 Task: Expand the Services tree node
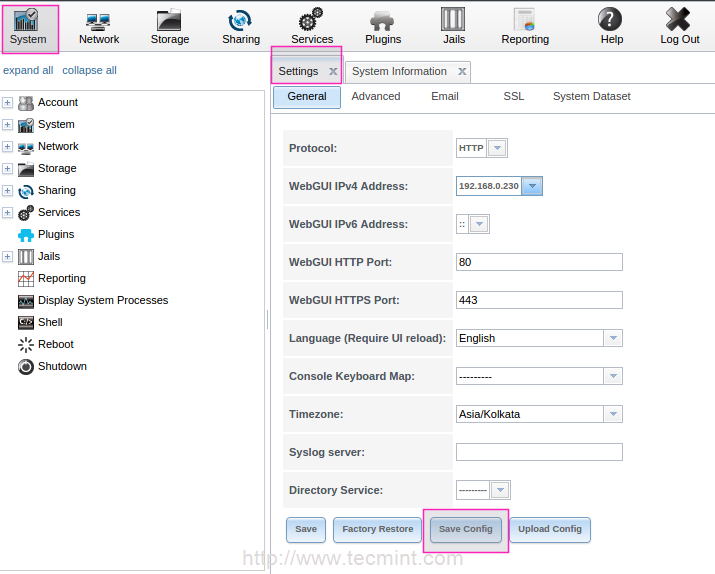7,212
